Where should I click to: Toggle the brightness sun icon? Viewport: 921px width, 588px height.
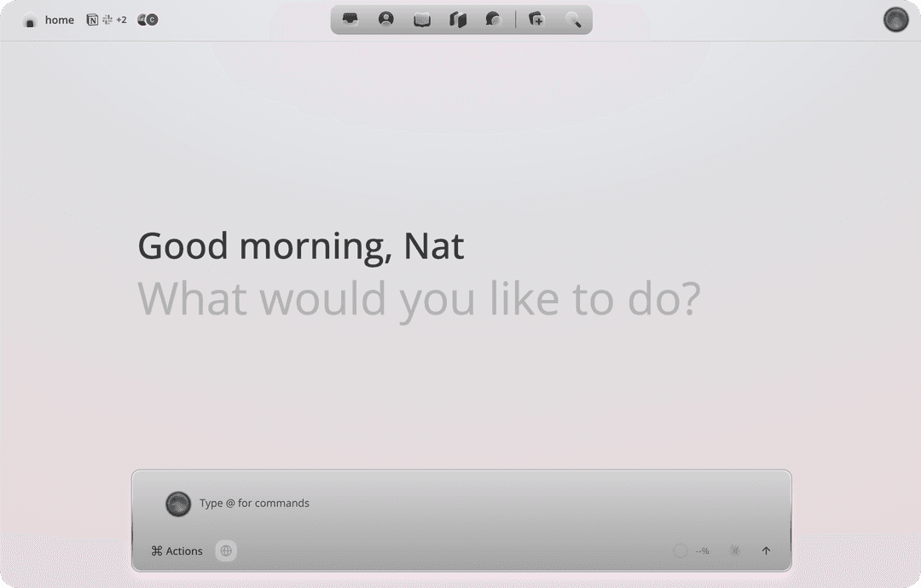pyautogui.click(x=734, y=551)
